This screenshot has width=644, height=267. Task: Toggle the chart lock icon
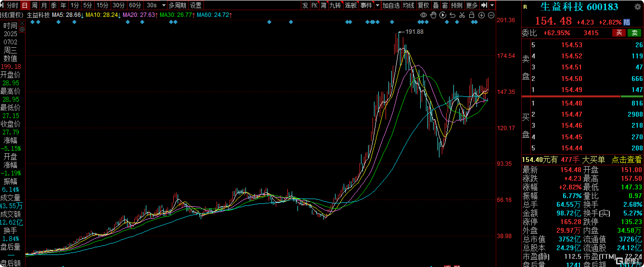pyautogui.click(x=472, y=15)
